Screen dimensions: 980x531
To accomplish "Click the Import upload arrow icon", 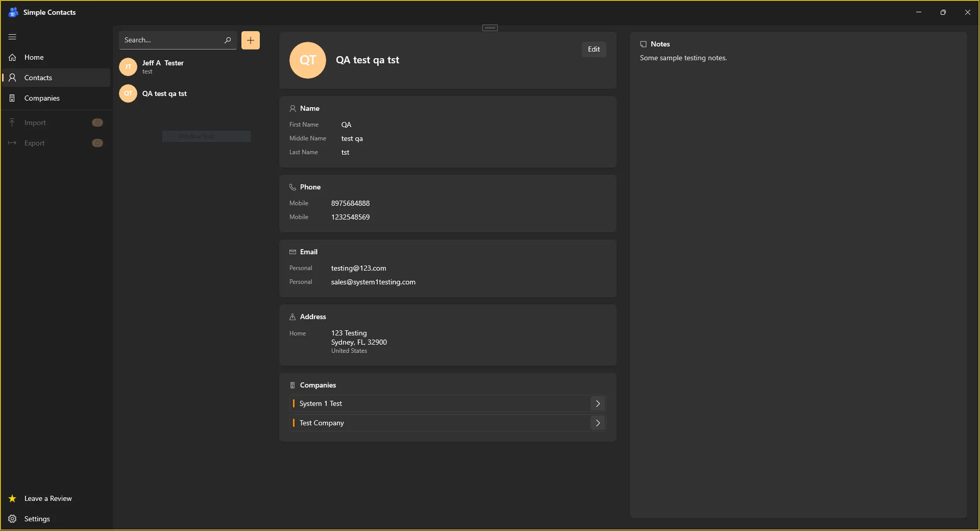I will (12, 123).
